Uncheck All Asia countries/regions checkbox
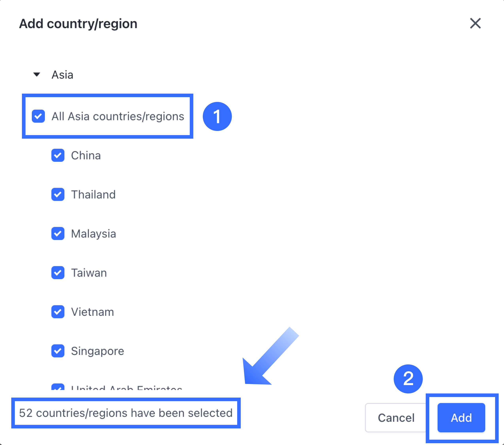Image resolution: width=504 pixels, height=445 pixels. pyautogui.click(x=38, y=116)
